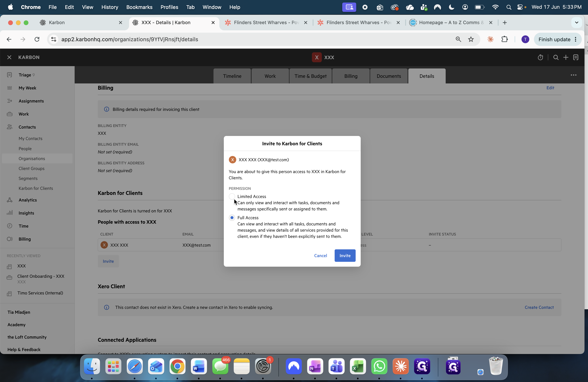Open WhatsApp from the dock

point(379,366)
